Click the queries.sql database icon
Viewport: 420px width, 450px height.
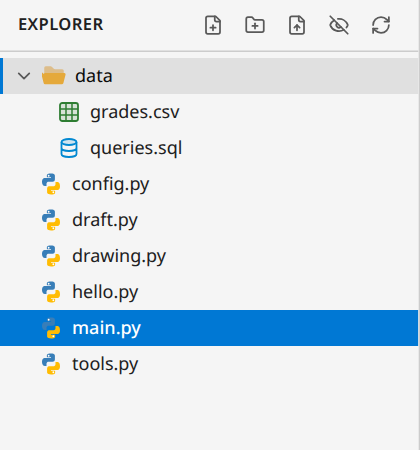[69, 148]
